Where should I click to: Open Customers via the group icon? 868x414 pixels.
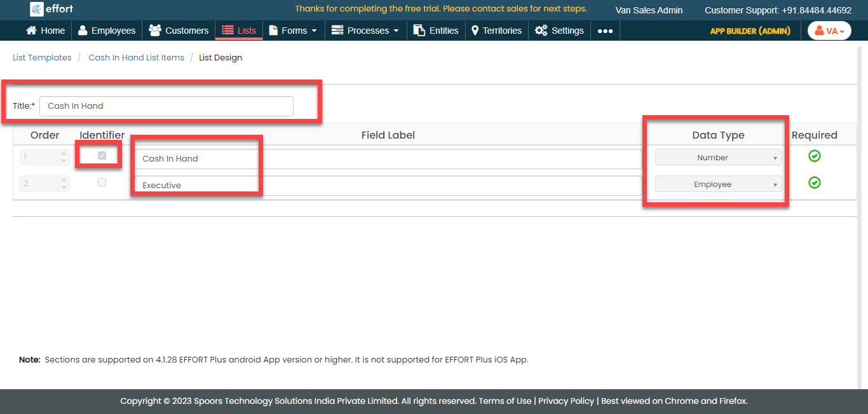click(x=154, y=31)
